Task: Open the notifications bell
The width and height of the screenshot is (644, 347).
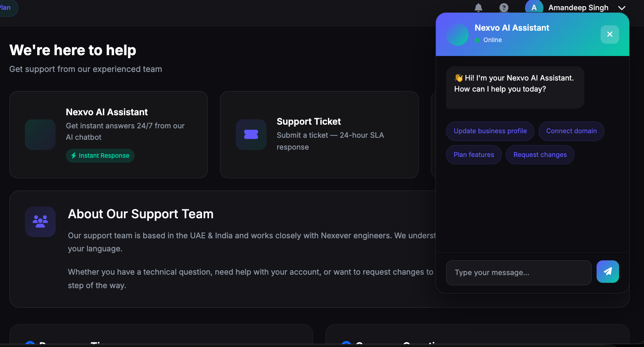Action: pyautogui.click(x=478, y=8)
